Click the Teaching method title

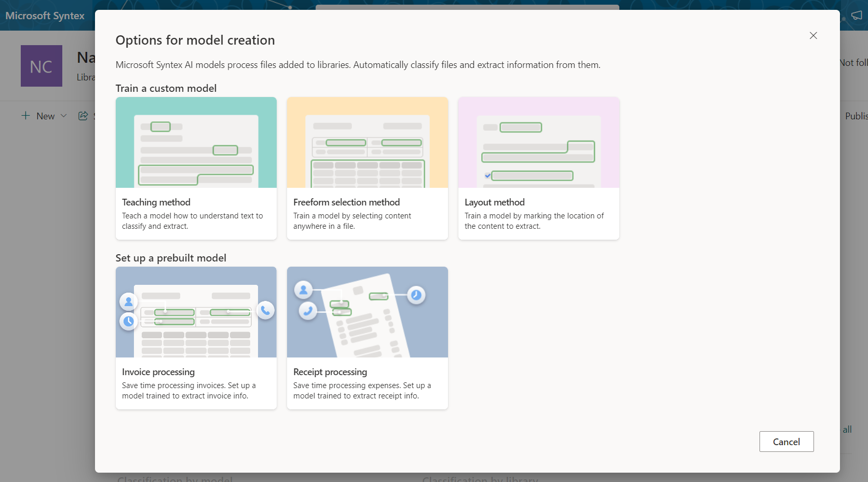[x=156, y=202]
